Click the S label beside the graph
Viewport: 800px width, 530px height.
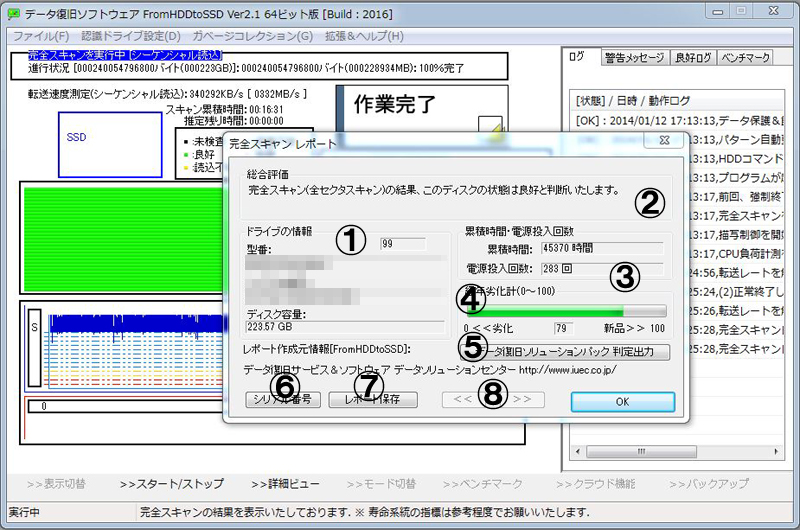[x=34, y=347]
